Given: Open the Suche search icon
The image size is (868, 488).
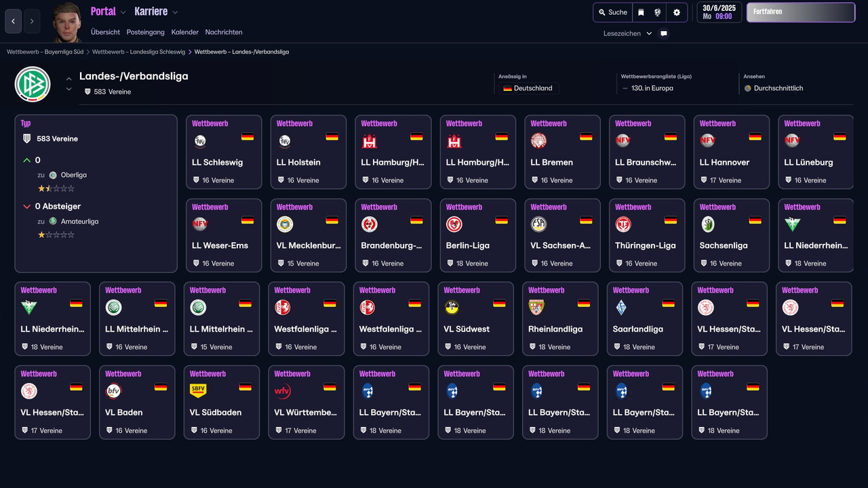Looking at the screenshot, I should pyautogui.click(x=611, y=12).
